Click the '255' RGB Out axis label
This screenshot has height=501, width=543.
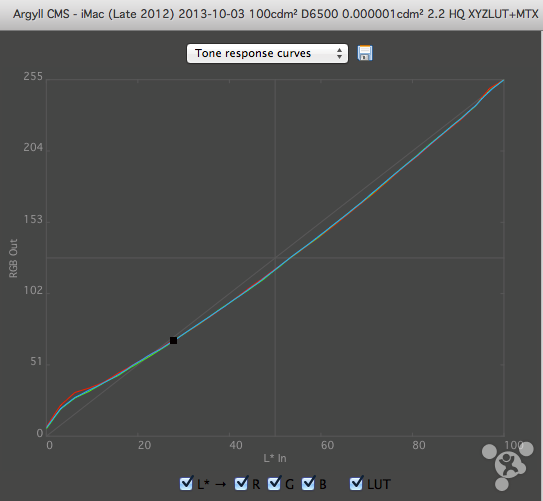pos(33,77)
